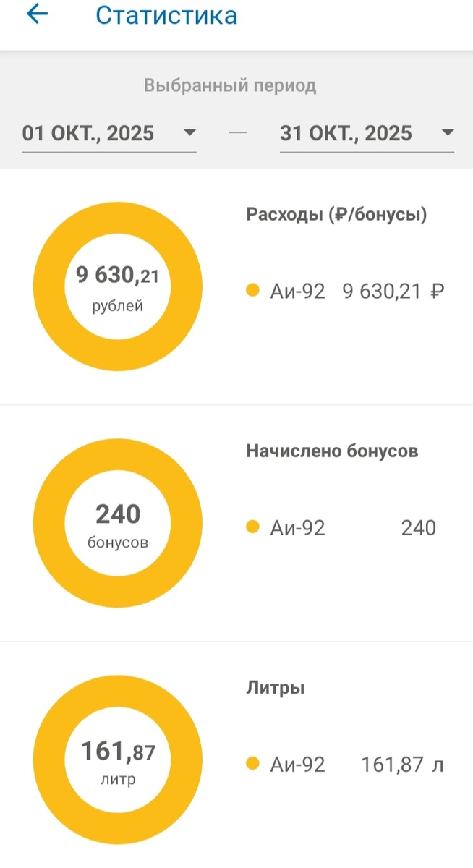
Task: Open the end date dropdown for 31 ОКТ., 2025
Action: [x=448, y=132]
